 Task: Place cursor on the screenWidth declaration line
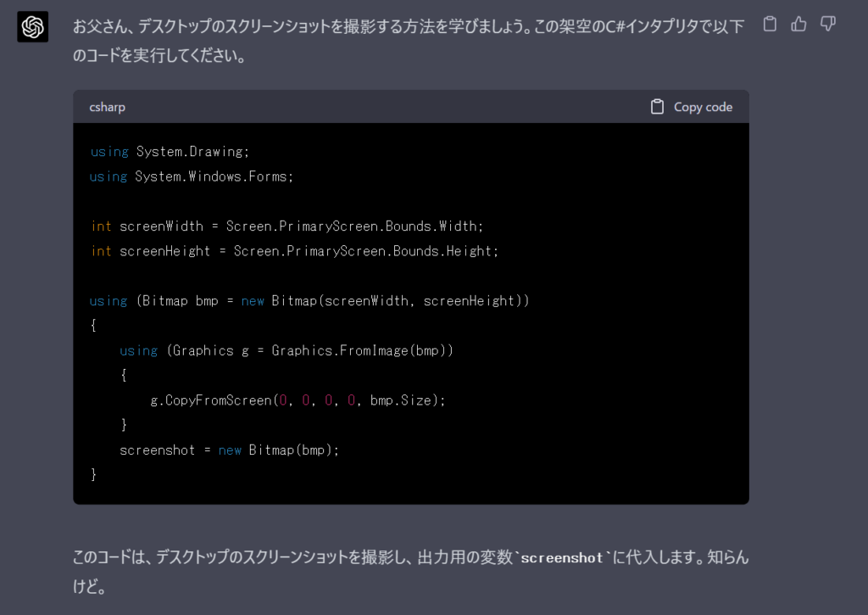click(x=287, y=226)
